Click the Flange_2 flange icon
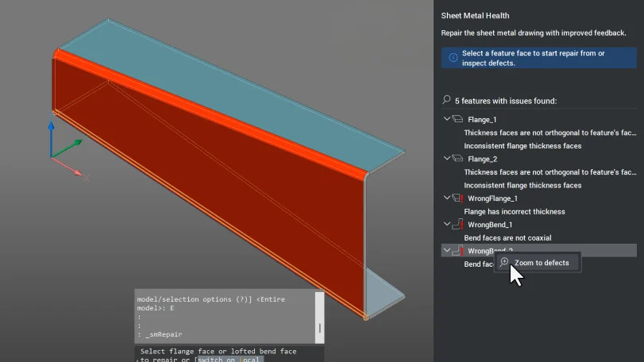 tap(457, 159)
